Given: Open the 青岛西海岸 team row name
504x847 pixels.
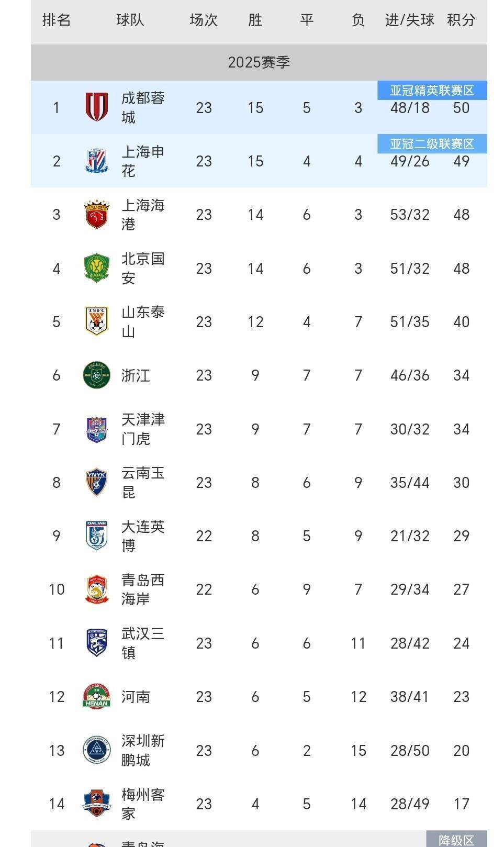Looking at the screenshot, I should point(143,589).
